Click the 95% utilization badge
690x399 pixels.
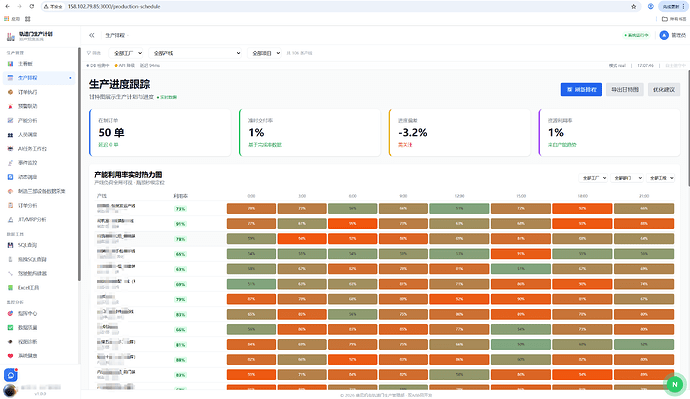(x=180, y=224)
